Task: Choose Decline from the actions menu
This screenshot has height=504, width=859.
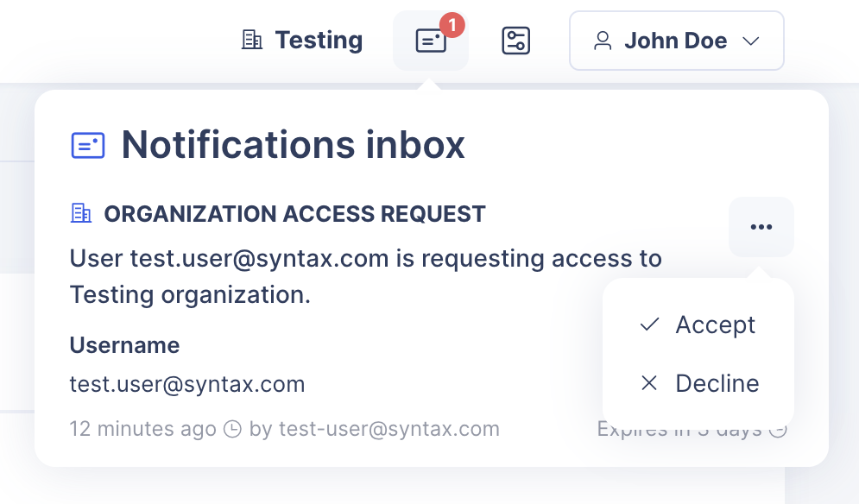Action: pos(717,383)
